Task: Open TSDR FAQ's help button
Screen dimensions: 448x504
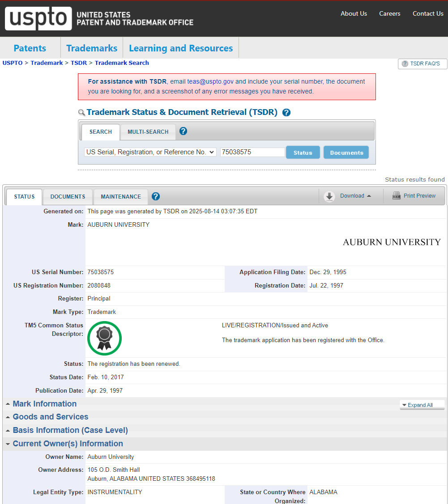Action: point(422,64)
